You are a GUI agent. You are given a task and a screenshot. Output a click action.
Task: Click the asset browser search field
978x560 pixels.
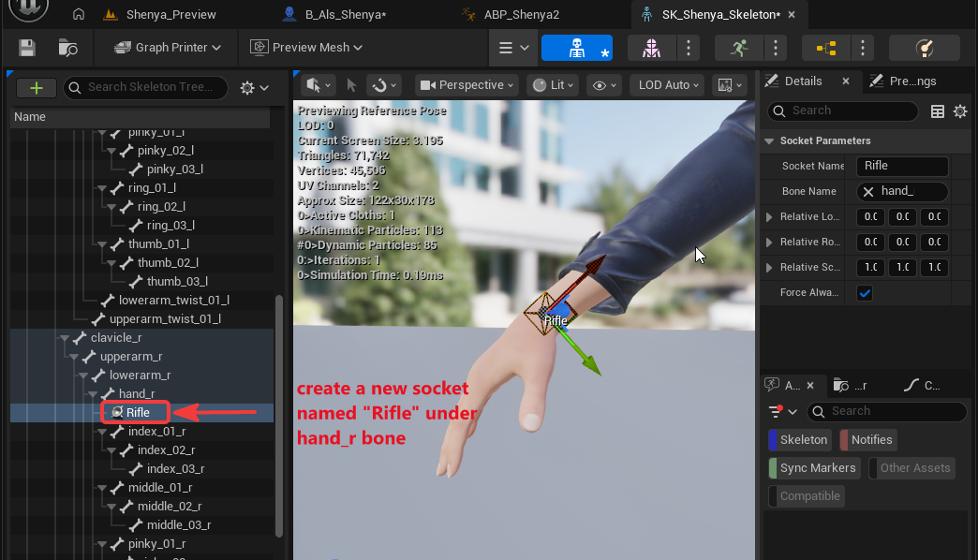click(887, 412)
